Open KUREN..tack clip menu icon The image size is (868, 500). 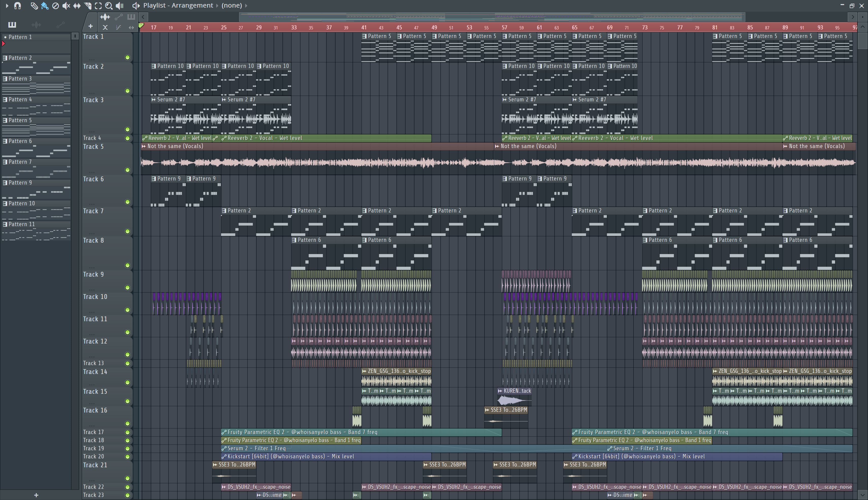[500, 391]
